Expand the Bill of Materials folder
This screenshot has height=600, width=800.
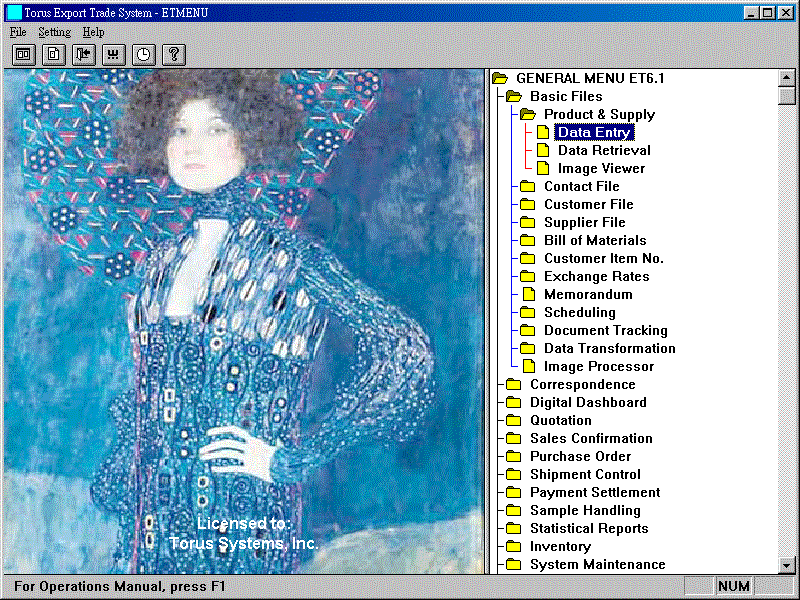[528, 241]
